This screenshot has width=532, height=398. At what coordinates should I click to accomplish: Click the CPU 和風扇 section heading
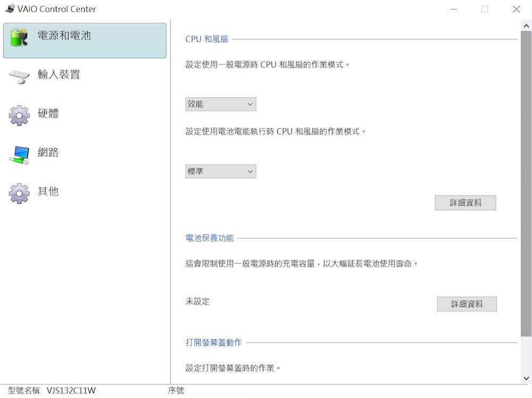(x=206, y=39)
